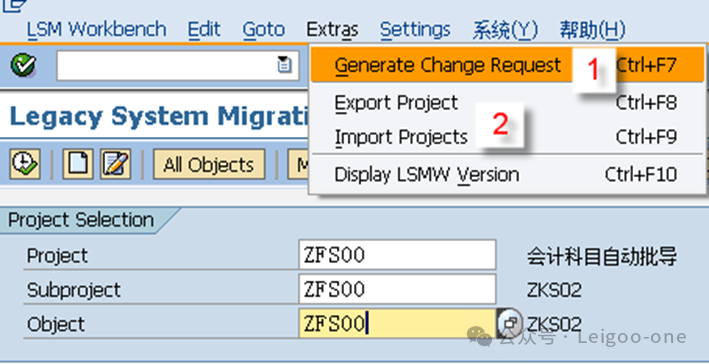Click into the Project input field
The width and height of the screenshot is (709, 364).
coord(397,255)
